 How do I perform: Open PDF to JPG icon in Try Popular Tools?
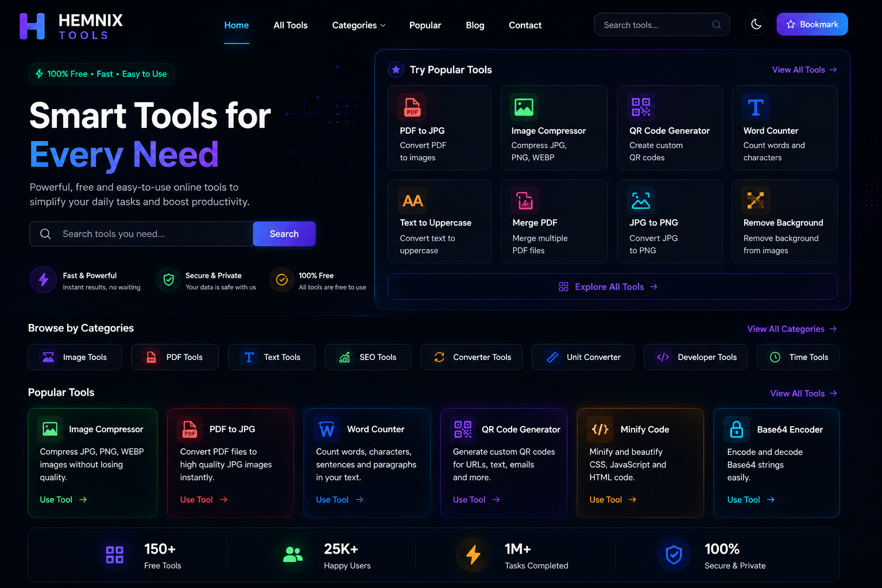[412, 107]
